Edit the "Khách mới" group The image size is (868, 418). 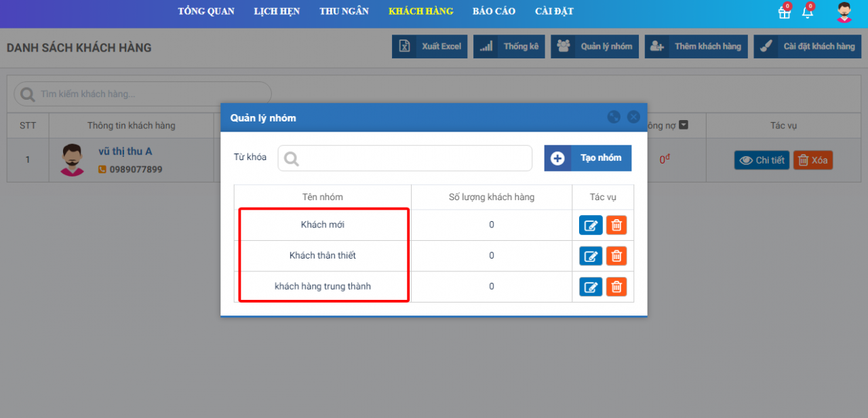[591, 225]
